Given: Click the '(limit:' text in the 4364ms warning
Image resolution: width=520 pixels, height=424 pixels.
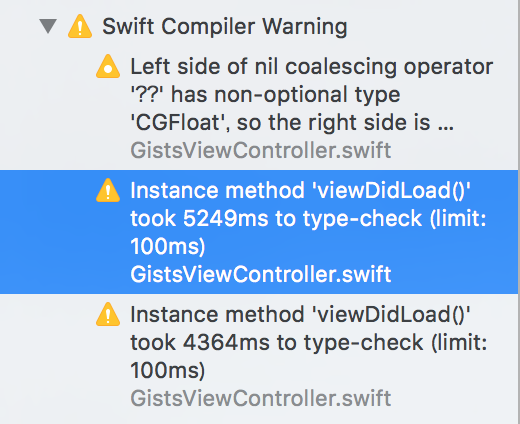Looking at the screenshot, I should click(x=459, y=343).
